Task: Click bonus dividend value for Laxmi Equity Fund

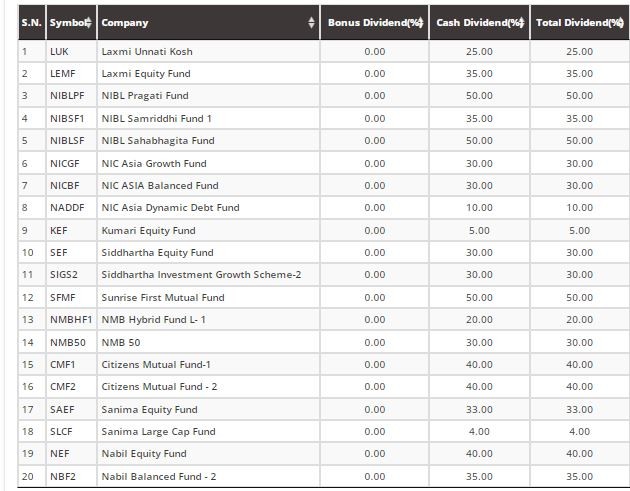Action: 374,74
